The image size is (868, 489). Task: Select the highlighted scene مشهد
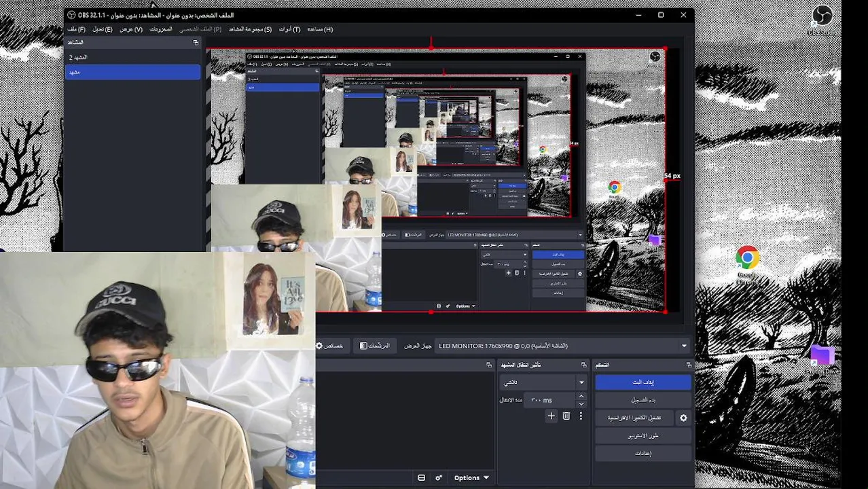[x=133, y=71]
